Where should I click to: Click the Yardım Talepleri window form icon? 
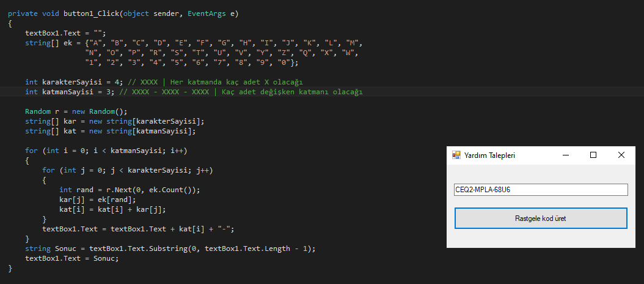(456, 155)
